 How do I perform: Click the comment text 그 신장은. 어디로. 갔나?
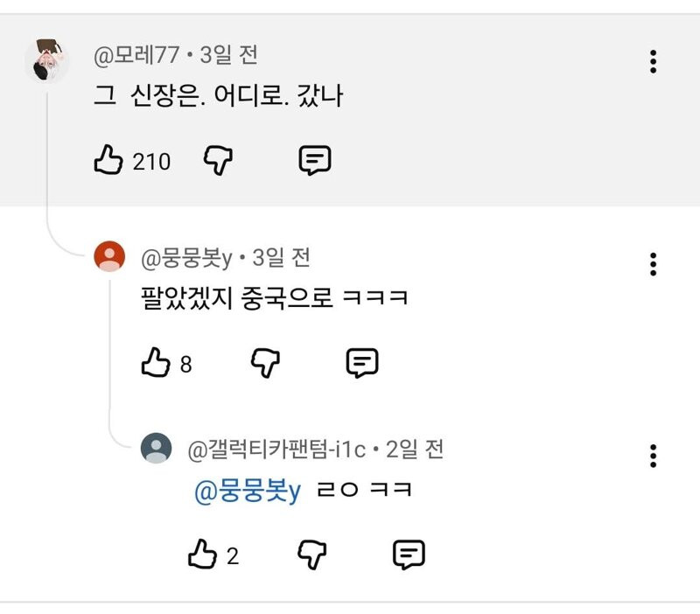[218, 95]
